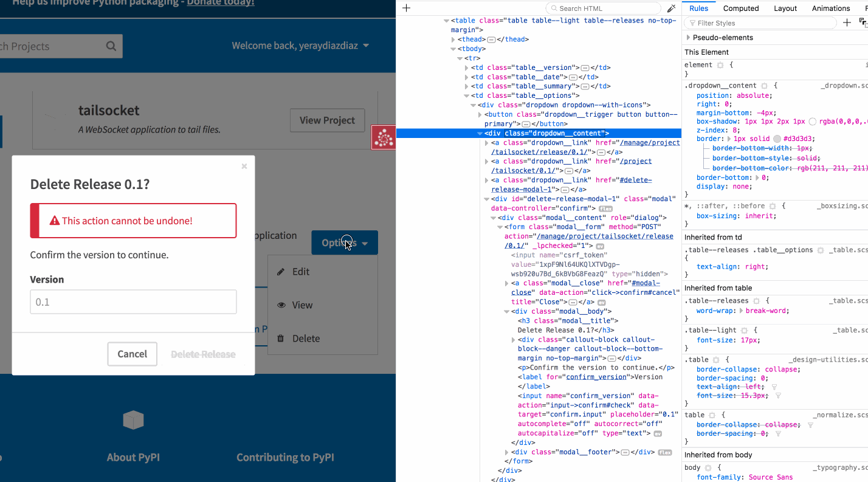Click inside the Version input field
The width and height of the screenshot is (868, 482).
pyautogui.click(x=133, y=301)
